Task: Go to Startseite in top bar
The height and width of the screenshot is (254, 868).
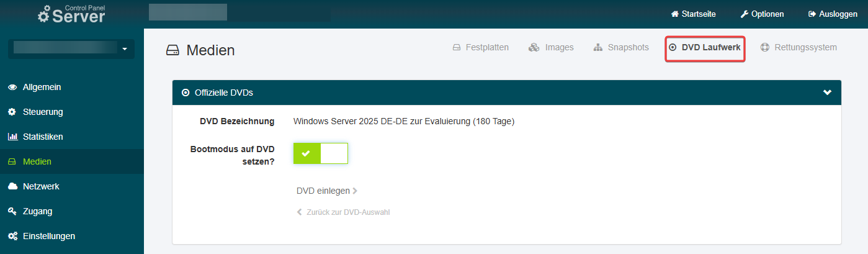Action: click(x=694, y=14)
